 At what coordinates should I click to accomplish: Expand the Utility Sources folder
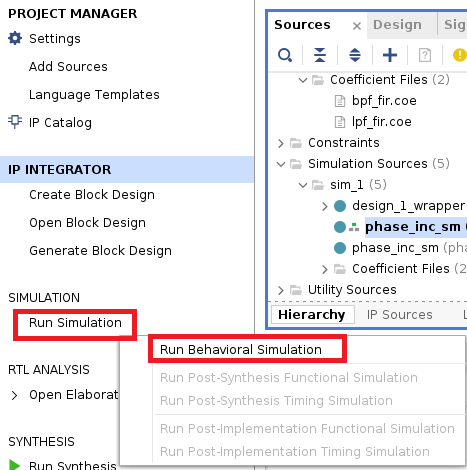pyautogui.click(x=281, y=290)
